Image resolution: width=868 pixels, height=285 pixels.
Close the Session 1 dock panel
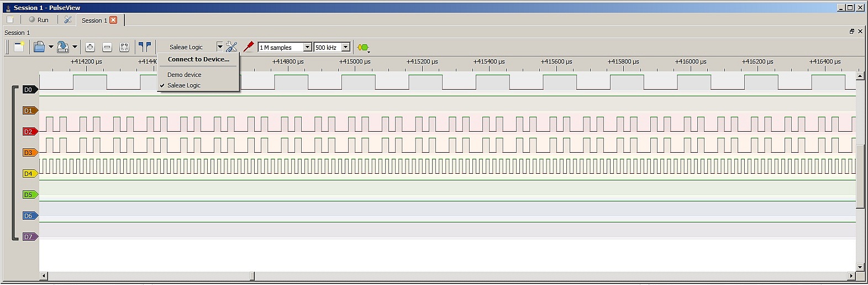pyautogui.click(x=860, y=32)
